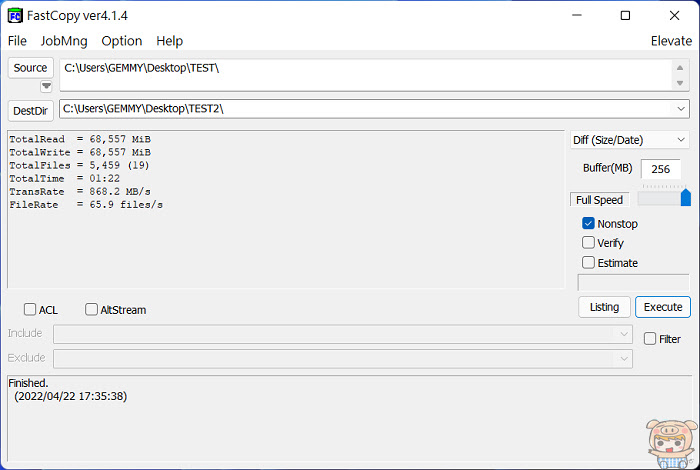Click Elevate to run with admin rights
This screenshot has width=700, height=470.
pyautogui.click(x=671, y=41)
